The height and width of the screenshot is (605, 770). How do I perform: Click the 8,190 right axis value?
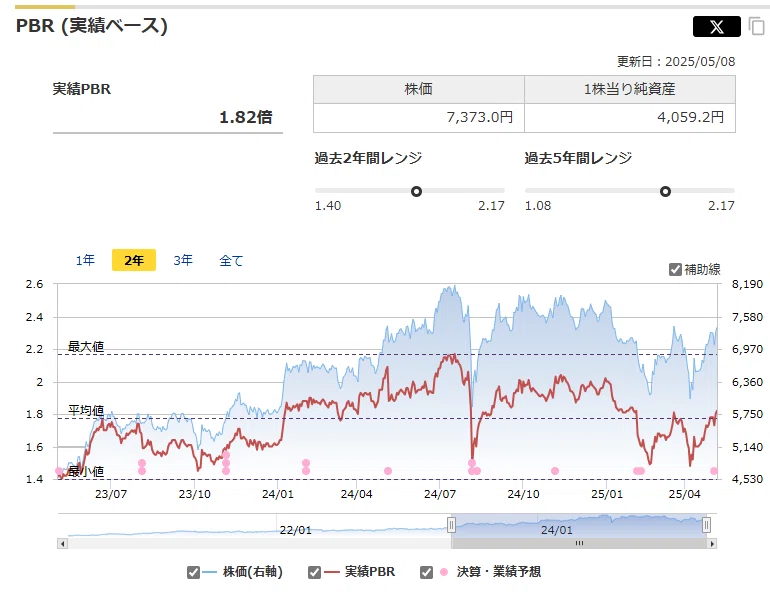click(747, 284)
